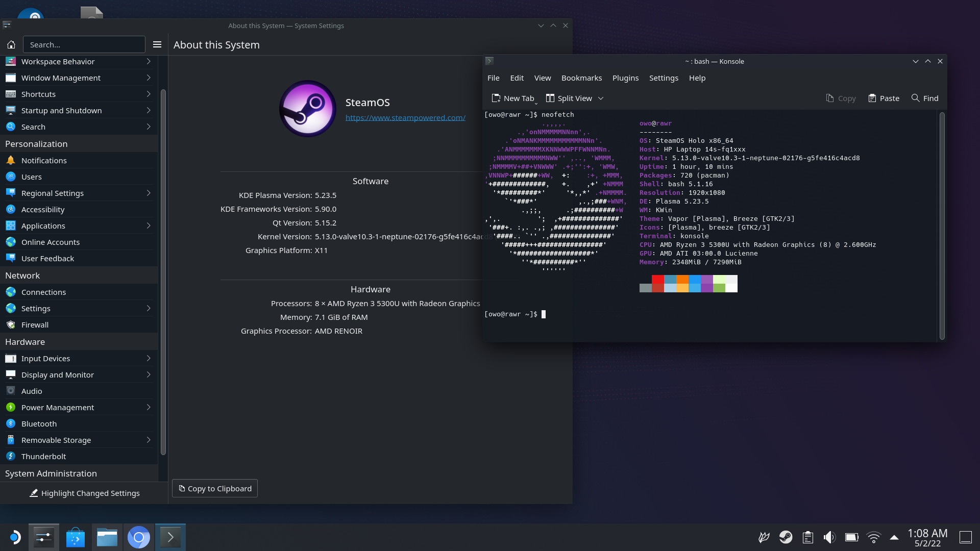Click the Copy to Clipboard button
980x551 pixels.
[x=215, y=488]
